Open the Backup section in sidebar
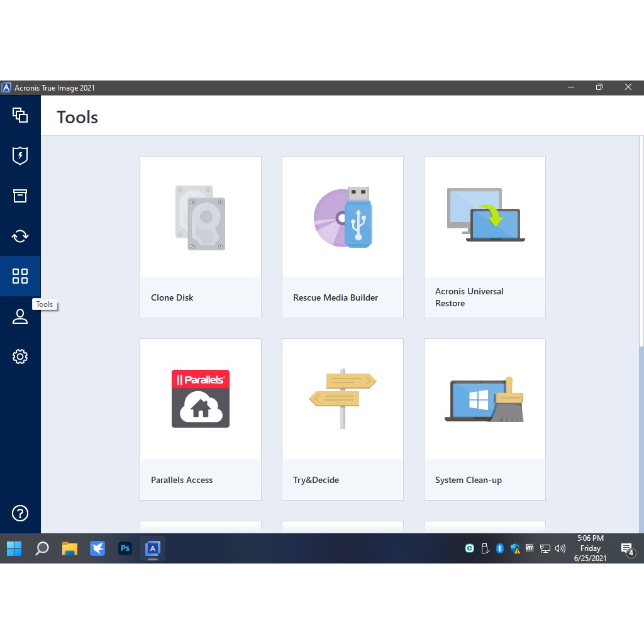Viewport: 644px width, 644px height. tap(20, 115)
